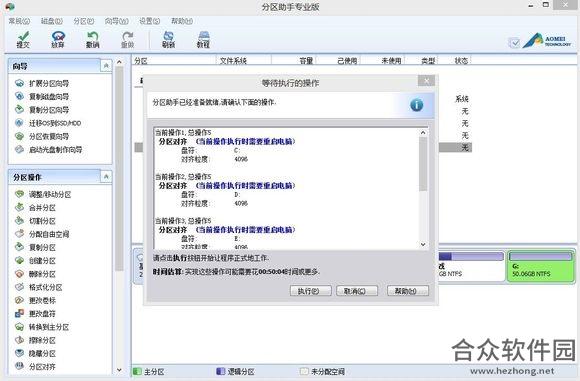Viewport: 580px width, 381px height.
Task: Open the 帮助(H) menu in menu bar
Action: coord(182,21)
